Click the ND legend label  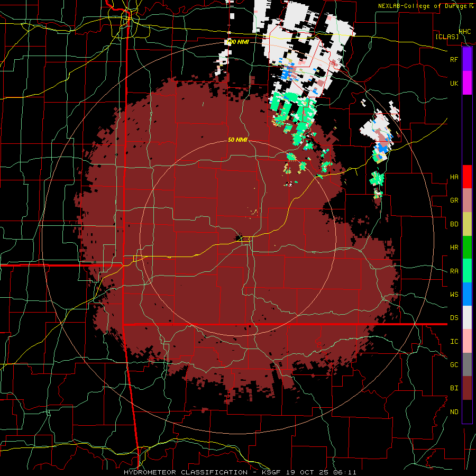[454, 412]
